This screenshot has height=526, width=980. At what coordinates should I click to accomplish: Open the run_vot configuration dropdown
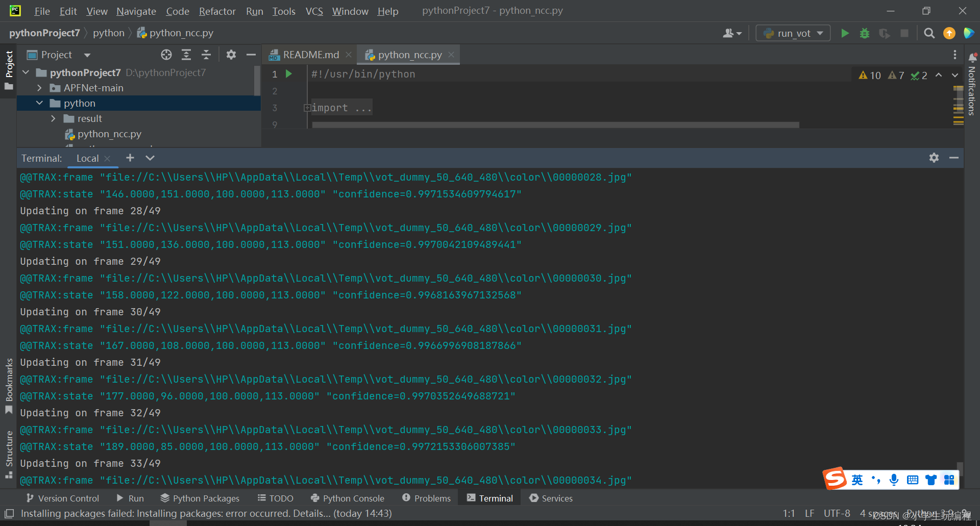point(793,33)
